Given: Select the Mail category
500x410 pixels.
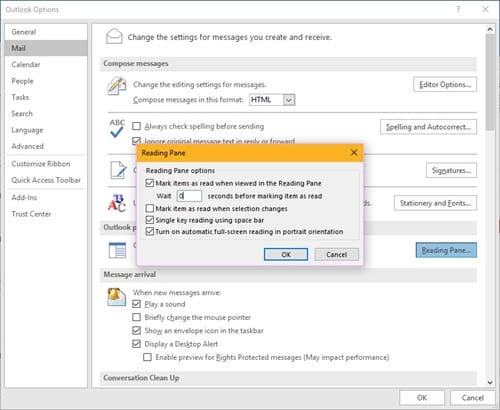Looking at the screenshot, I should 46,48.
